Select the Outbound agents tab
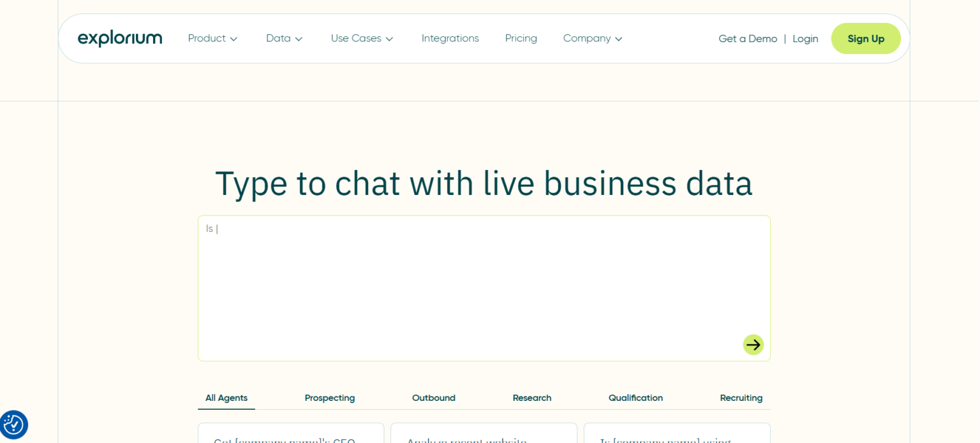Screen dimensions: 980x443 [x=433, y=397]
